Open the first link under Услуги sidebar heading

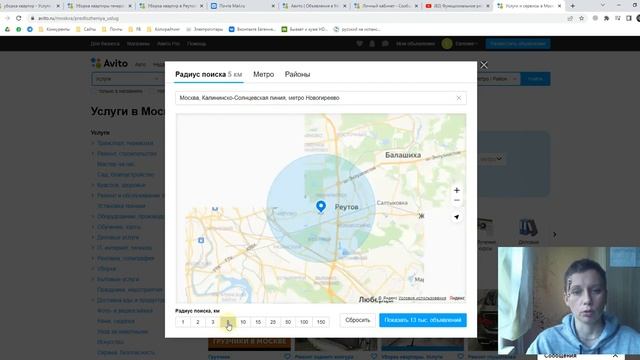pos(125,143)
